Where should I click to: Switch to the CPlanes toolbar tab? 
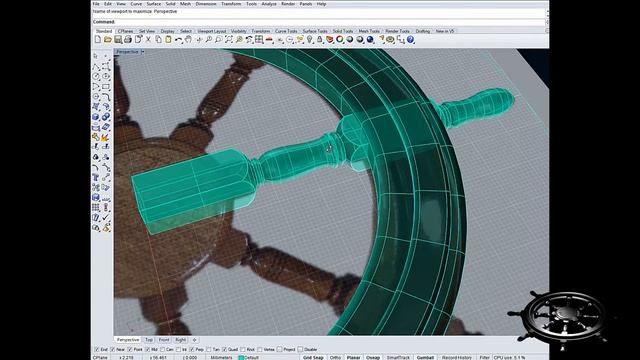[x=125, y=31]
